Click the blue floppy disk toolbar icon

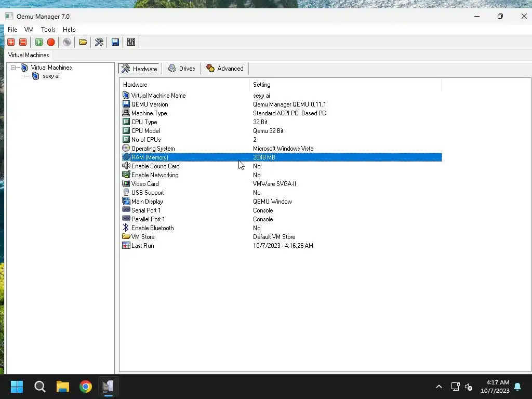click(115, 42)
